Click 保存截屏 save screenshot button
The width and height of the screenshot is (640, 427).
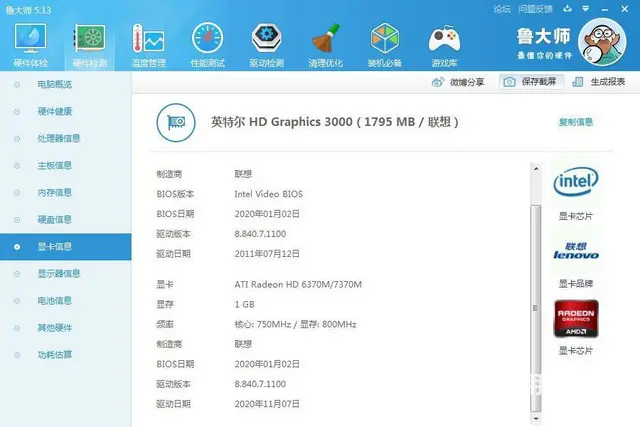pos(531,82)
